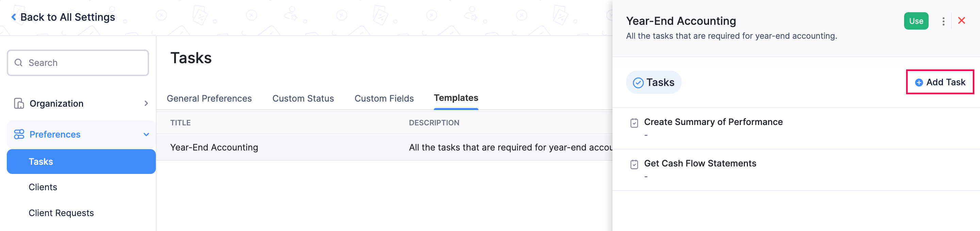Click the Preferences icon in the sidebar
The image size is (980, 231).
[19, 134]
